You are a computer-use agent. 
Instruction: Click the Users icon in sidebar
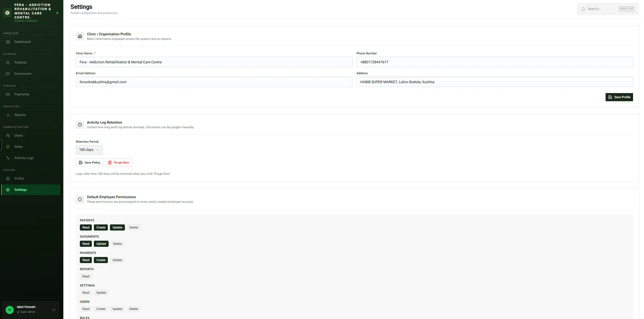coord(8,136)
